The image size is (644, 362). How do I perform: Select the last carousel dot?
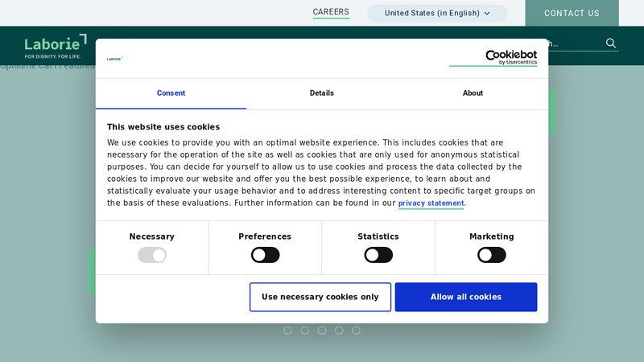click(356, 331)
